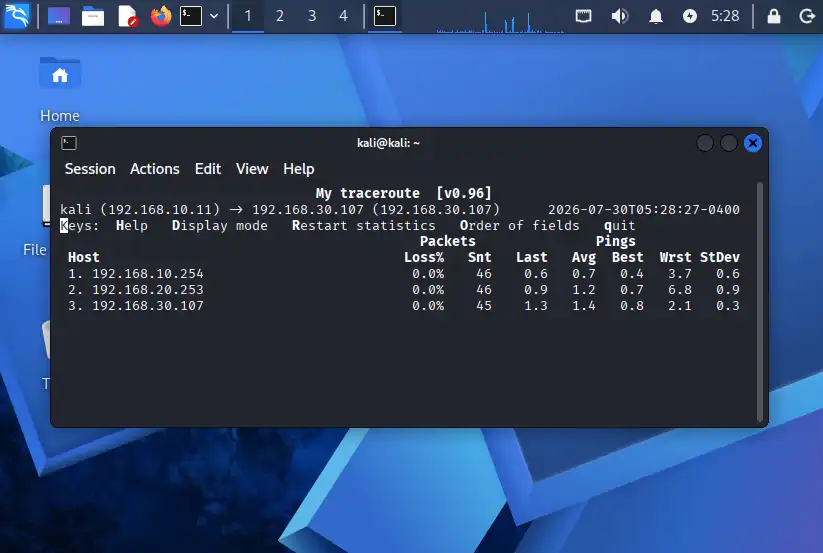Viewport: 823px width, 553px height.
Task: Launch the file manager from the panel
Action: [x=93, y=16]
